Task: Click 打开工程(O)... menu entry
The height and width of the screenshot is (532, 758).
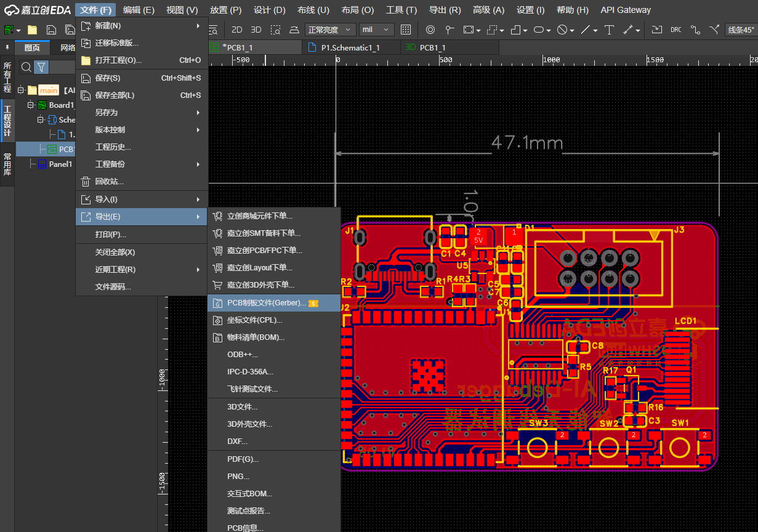Action: pyautogui.click(x=141, y=60)
